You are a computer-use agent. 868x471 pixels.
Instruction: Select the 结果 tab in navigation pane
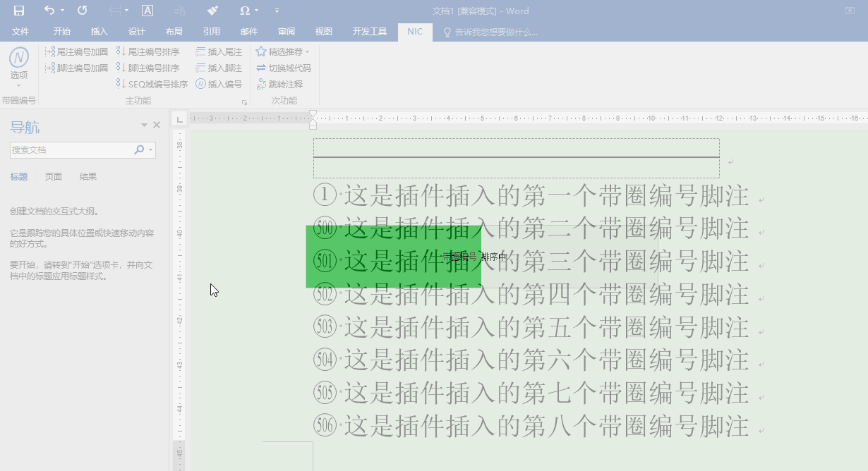88,177
